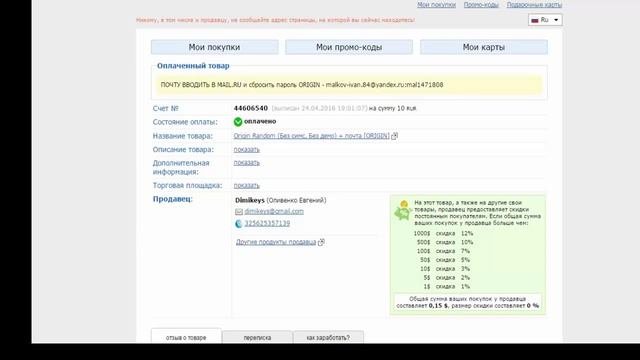The width and height of the screenshot is (640, 360).
Task: Open seller number 325625357139 link
Action: [x=267, y=223]
